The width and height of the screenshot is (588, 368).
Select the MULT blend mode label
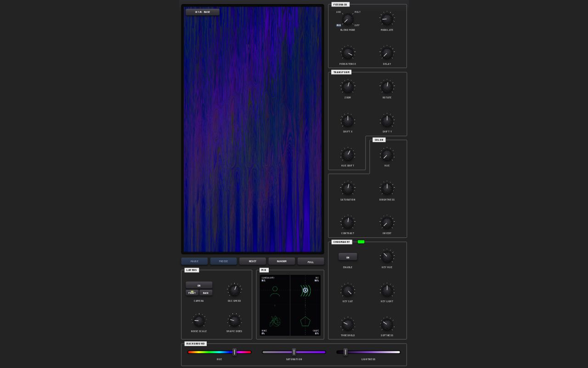click(357, 12)
